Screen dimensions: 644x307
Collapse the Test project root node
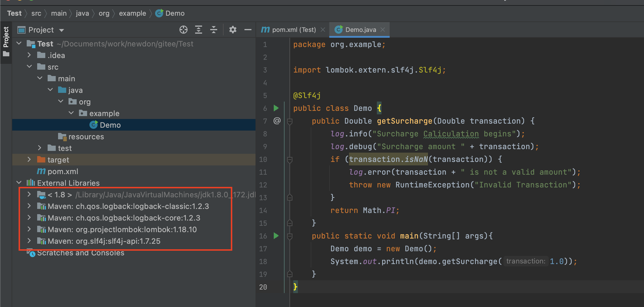(19, 44)
